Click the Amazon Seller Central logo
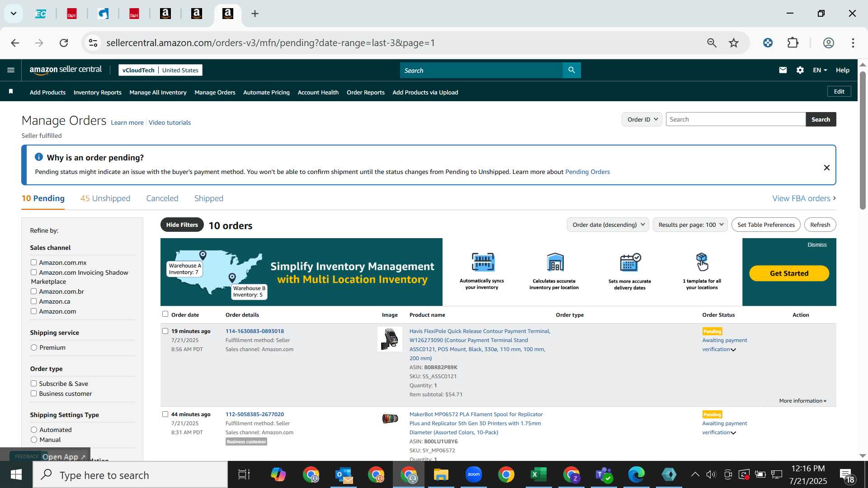Screen dimensions: 868x488 point(66,70)
